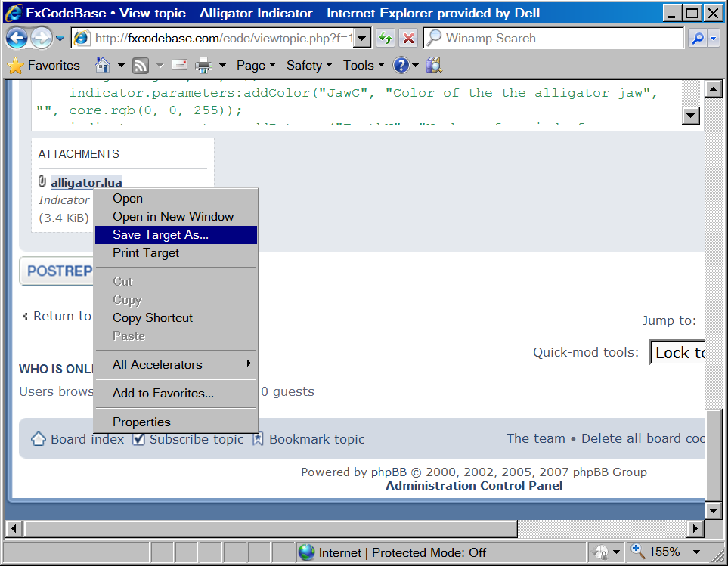
Task: Click Subscribe topic link
Action: [197, 439]
